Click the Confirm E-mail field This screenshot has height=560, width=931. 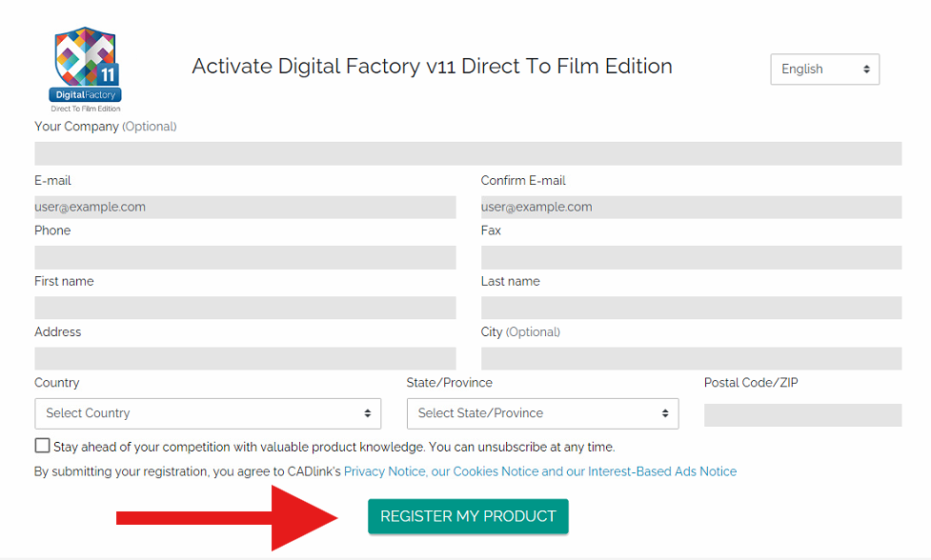pyautogui.click(x=691, y=207)
